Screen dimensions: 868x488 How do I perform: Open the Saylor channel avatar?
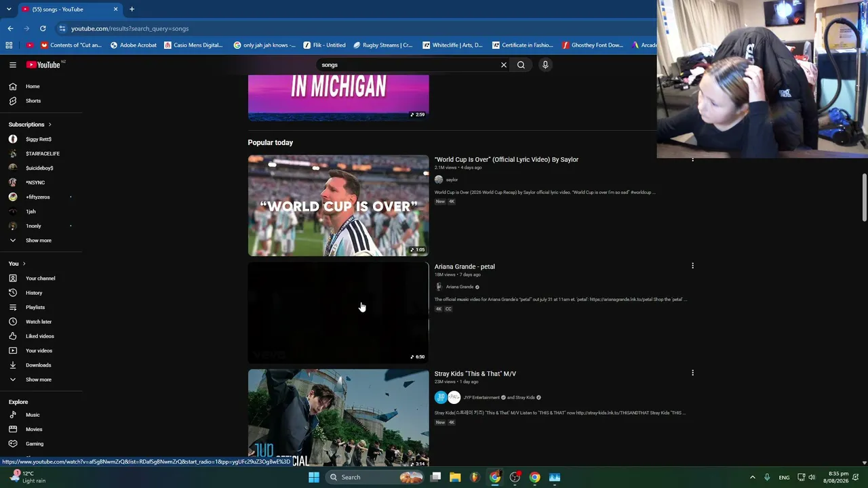pyautogui.click(x=439, y=180)
